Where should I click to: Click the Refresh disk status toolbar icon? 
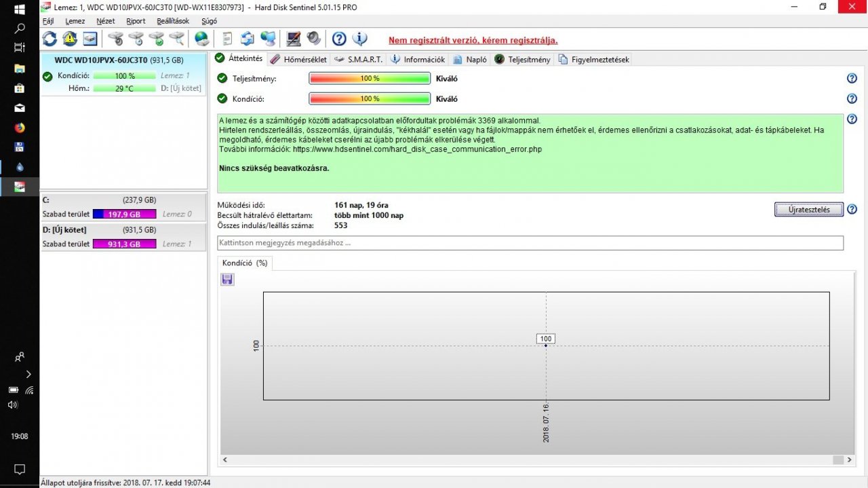click(50, 39)
